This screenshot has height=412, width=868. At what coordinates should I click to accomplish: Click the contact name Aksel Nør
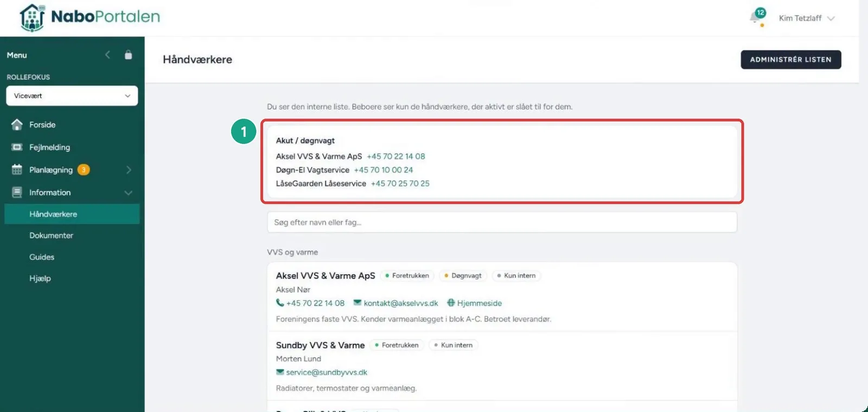[x=293, y=289]
